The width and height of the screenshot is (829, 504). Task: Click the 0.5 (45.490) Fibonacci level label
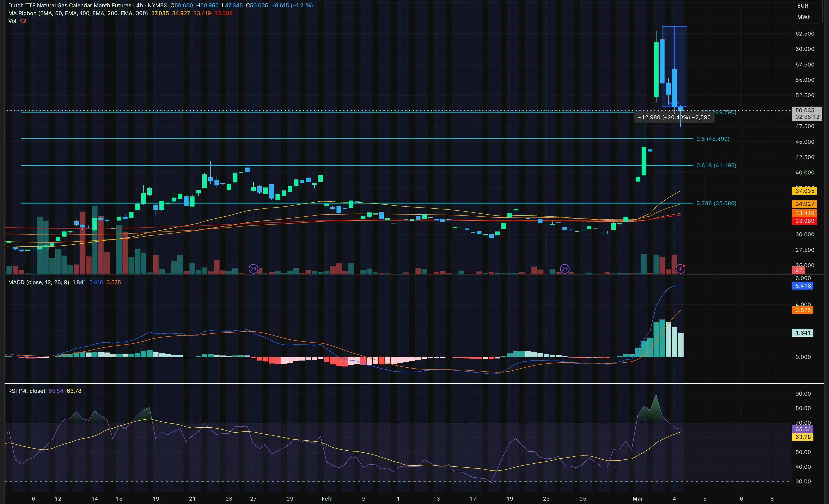pyautogui.click(x=713, y=139)
